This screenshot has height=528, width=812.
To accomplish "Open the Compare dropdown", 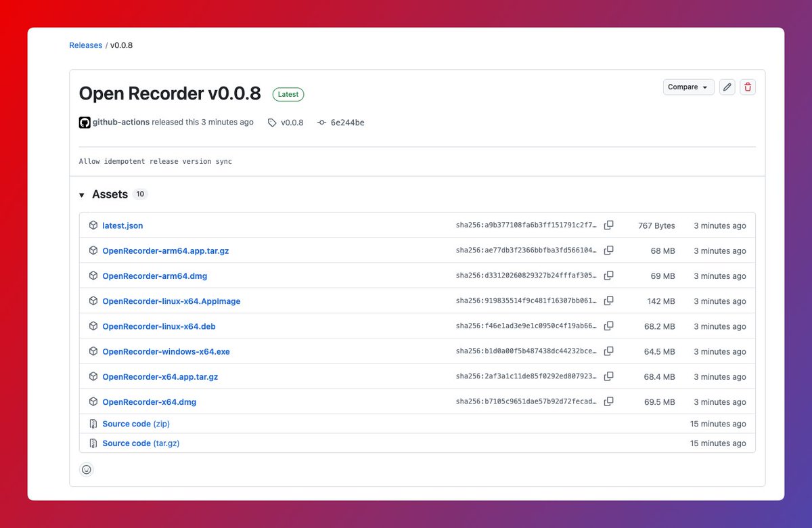I will point(688,87).
